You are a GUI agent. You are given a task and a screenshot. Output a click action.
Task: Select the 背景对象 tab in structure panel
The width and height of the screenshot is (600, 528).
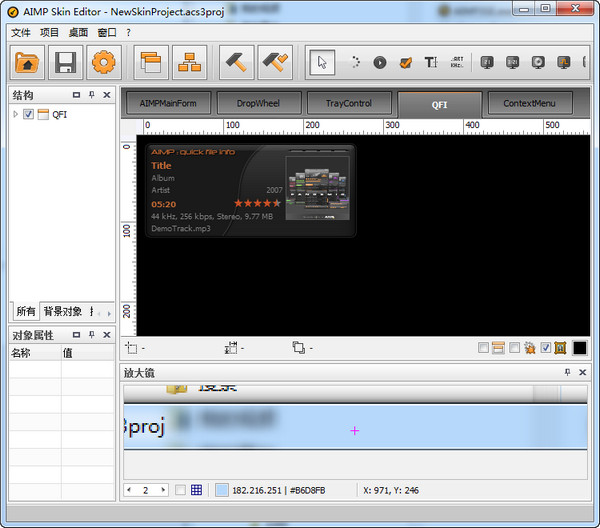[x=62, y=312]
